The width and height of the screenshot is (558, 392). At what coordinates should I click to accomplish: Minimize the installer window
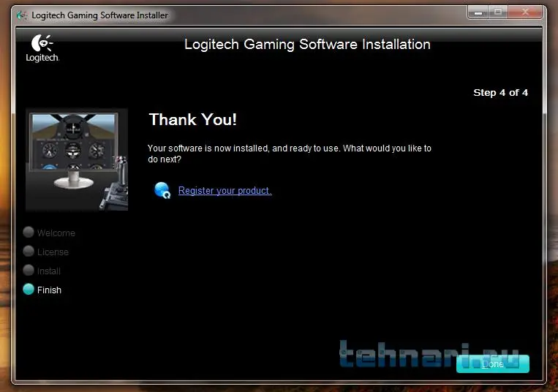tap(478, 12)
